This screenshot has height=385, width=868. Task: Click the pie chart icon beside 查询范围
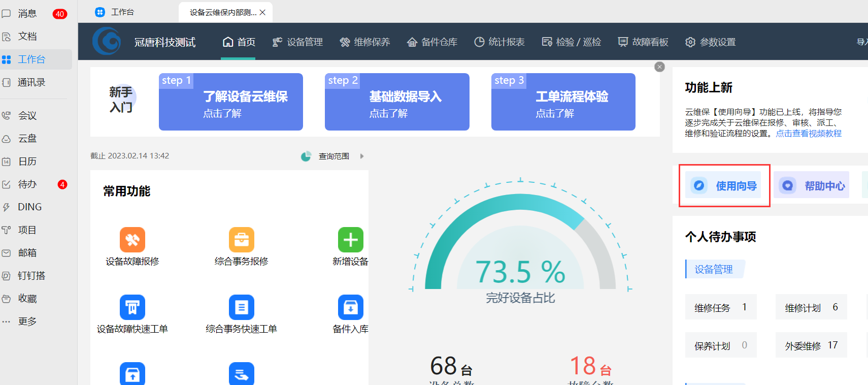pyautogui.click(x=306, y=156)
